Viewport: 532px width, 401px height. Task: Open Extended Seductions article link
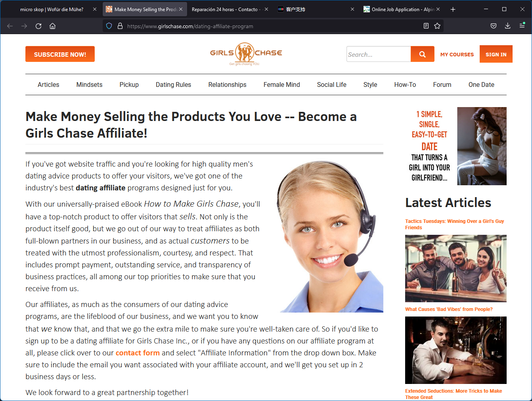coord(454,394)
